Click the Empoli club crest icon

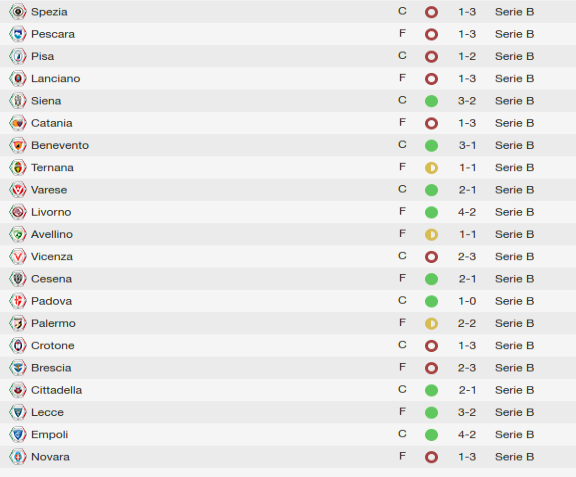pos(18,434)
